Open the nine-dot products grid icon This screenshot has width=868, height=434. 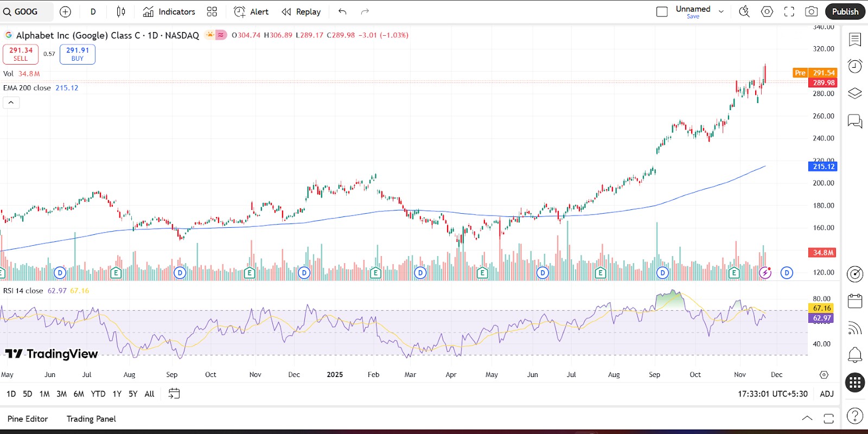[855, 382]
